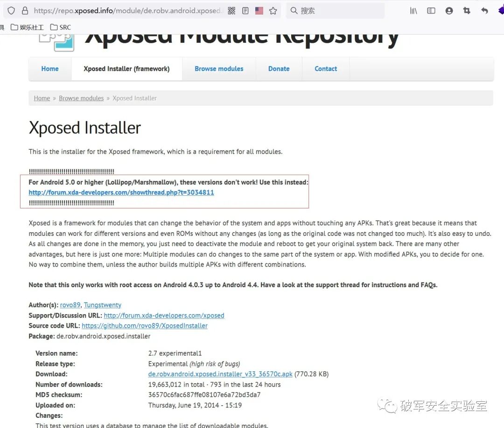The height and width of the screenshot is (428, 504).
Task: Focus the address bar URL field
Action: point(127,11)
